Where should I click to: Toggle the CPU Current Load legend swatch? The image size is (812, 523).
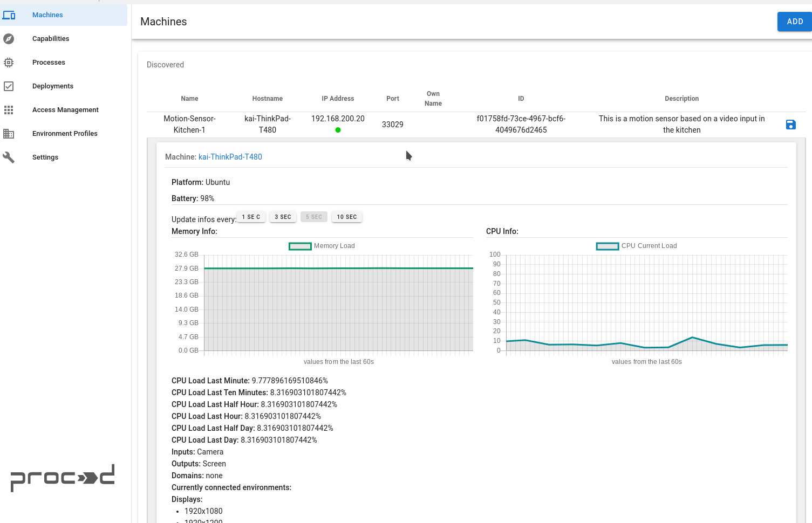click(x=607, y=246)
